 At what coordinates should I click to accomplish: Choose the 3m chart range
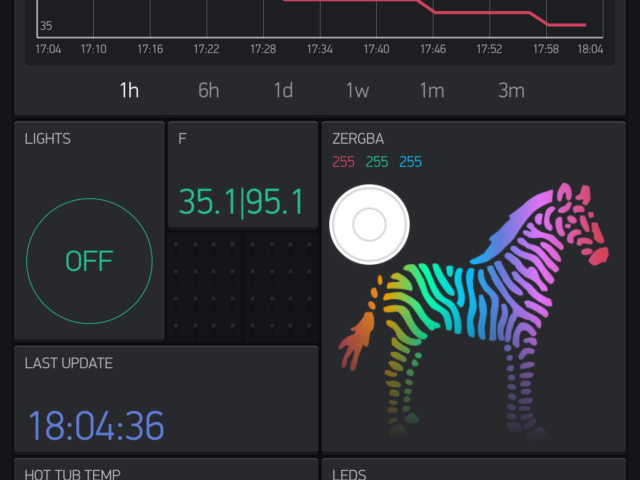[511, 90]
